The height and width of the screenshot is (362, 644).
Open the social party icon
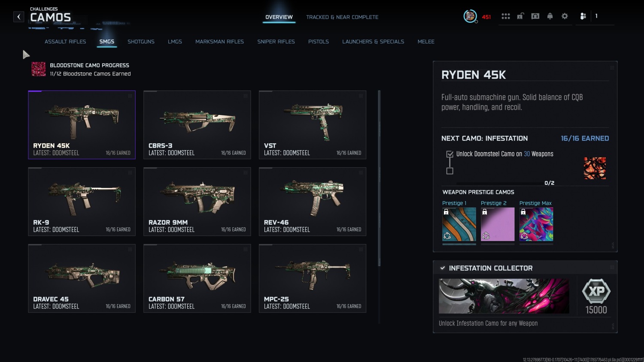[583, 16]
